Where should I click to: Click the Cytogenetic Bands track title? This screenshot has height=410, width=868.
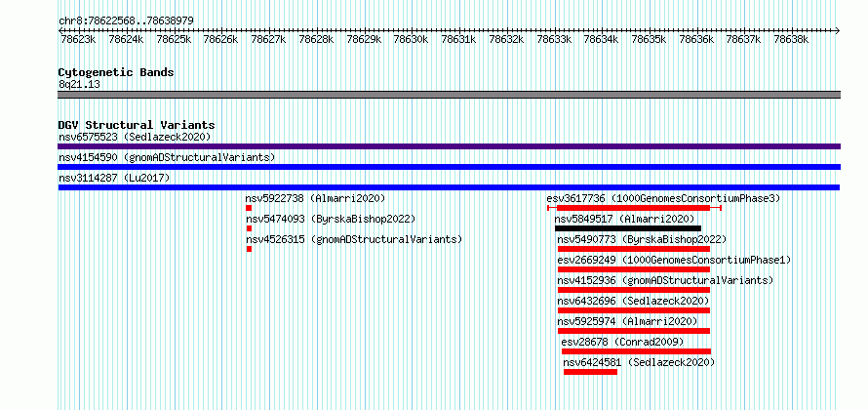tap(116, 72)
